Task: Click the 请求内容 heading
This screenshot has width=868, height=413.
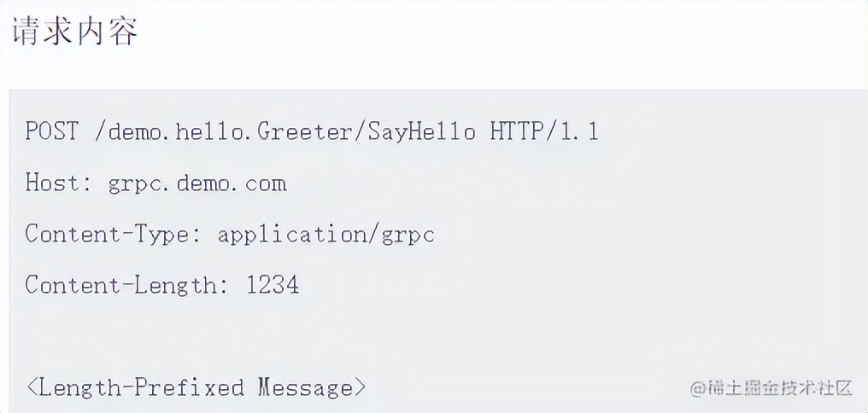Action: coord(74,32)
